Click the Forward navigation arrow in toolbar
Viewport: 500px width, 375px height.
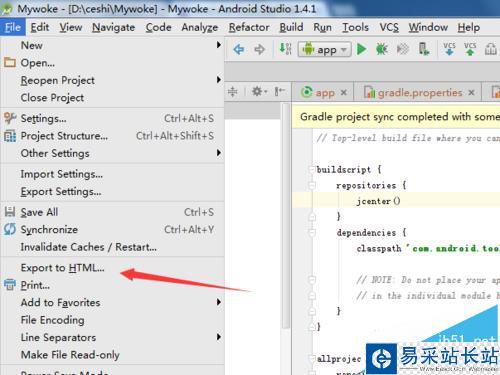(259, 50)
